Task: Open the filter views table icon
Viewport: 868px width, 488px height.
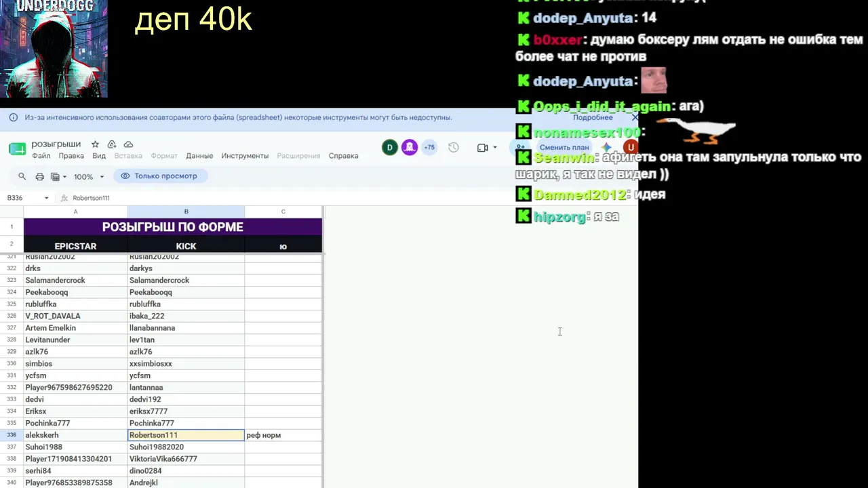Action: pos(56,177)
